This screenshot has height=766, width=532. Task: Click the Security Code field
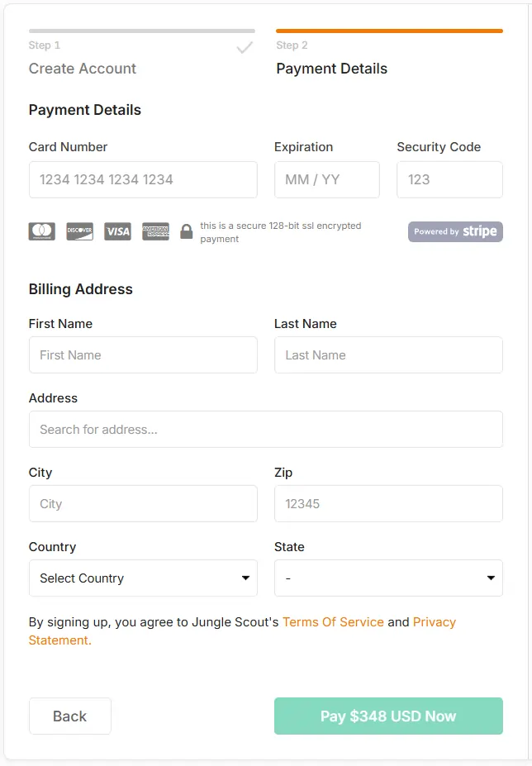click(x=449, y=179)
